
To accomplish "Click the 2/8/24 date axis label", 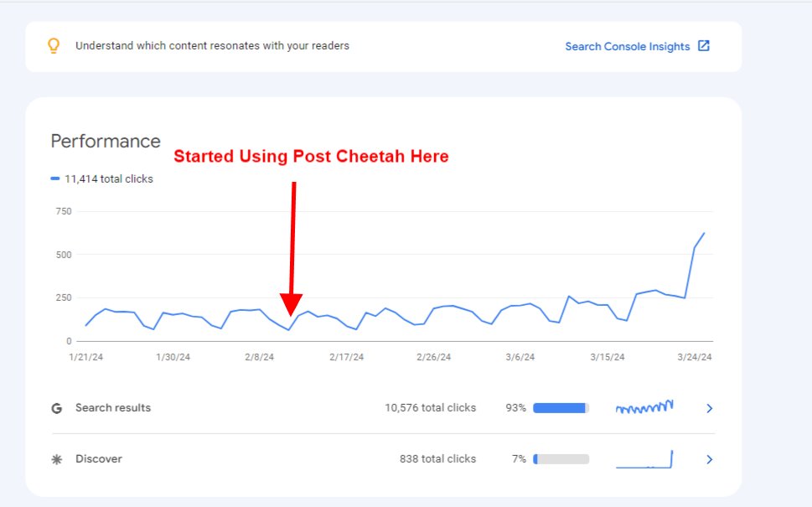I will [x=260, y=357].
